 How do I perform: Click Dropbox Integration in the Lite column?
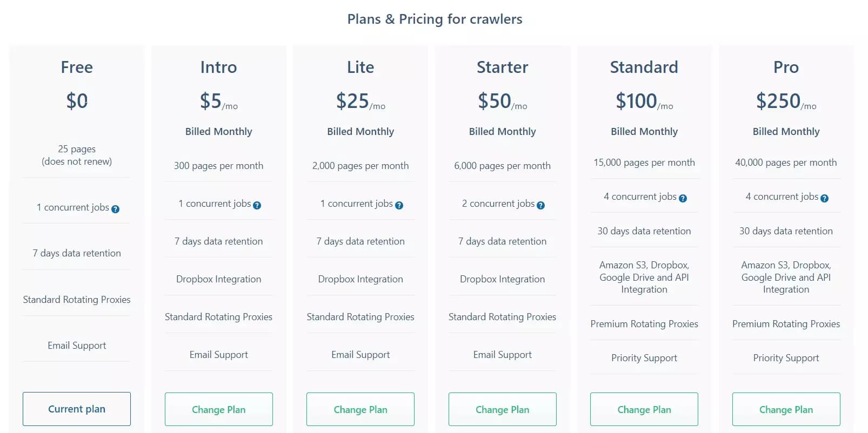(360, 279)
